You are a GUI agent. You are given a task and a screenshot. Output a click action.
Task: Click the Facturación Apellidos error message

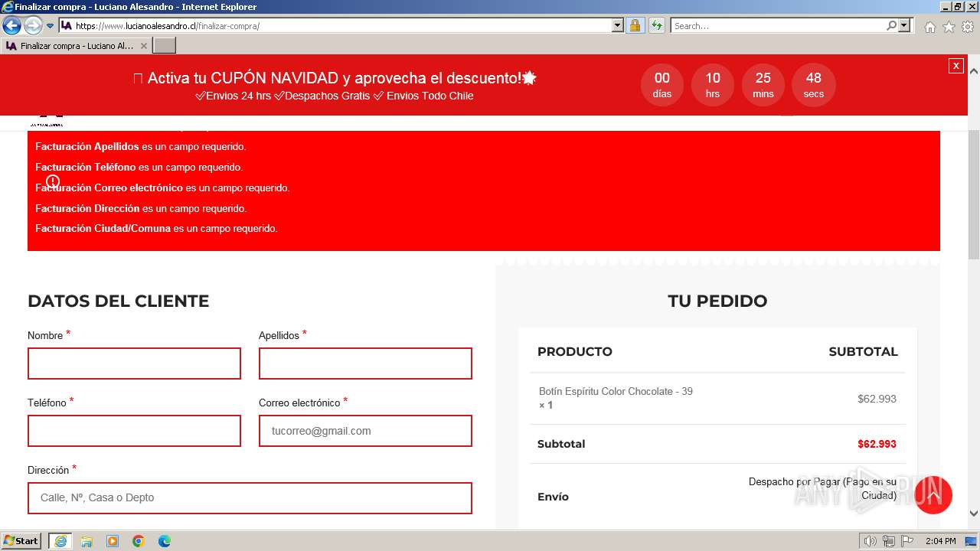coord(141,146)
